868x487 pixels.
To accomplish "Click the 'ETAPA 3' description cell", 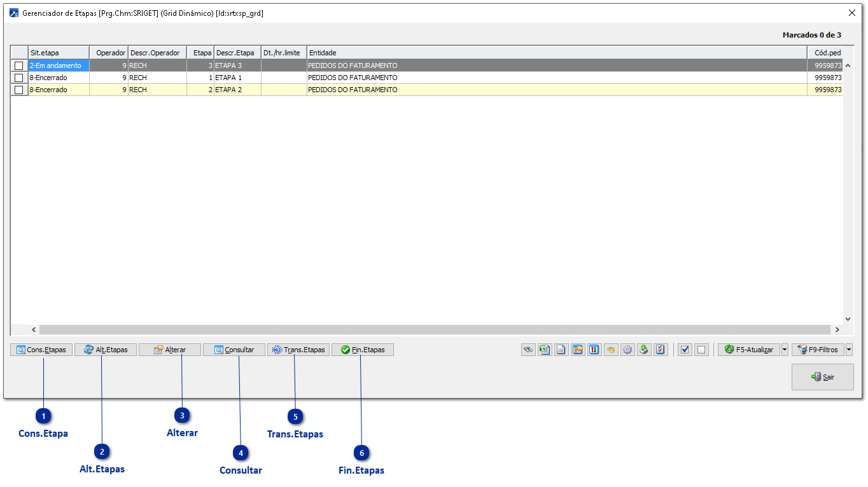I will point(237,65).
